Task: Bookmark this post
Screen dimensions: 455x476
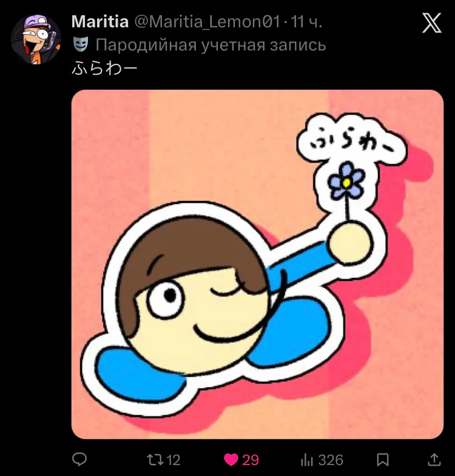Action: pyautogui.click(x=383, y=459)
